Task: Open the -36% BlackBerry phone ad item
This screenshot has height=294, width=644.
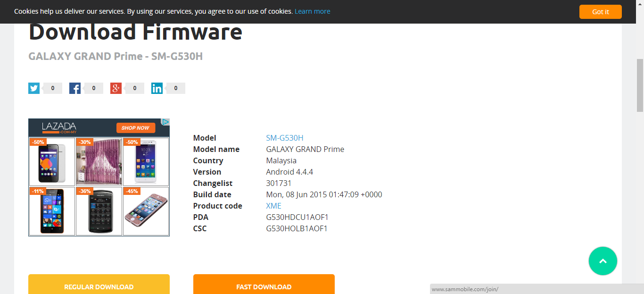Action: coord(99,211)
